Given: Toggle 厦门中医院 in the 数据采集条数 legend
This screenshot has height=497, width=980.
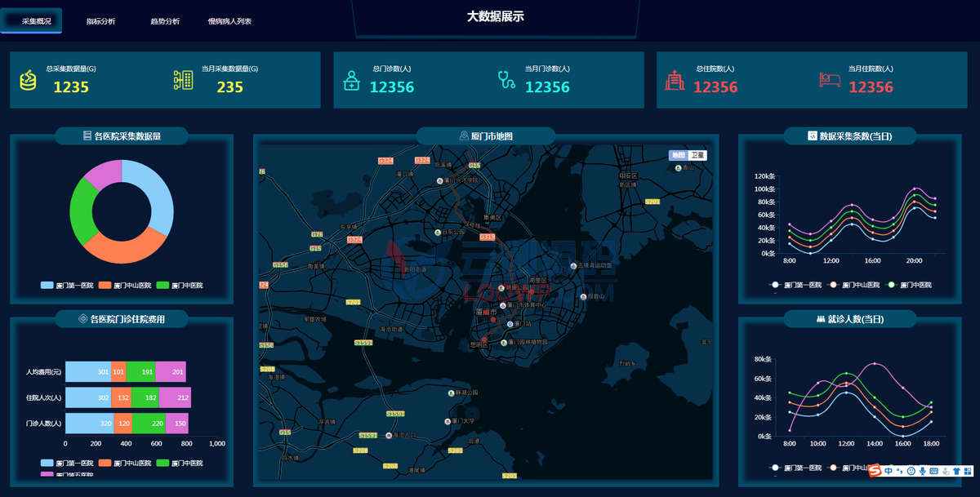Looking at the screenshot, I should [x=908, y=285].
